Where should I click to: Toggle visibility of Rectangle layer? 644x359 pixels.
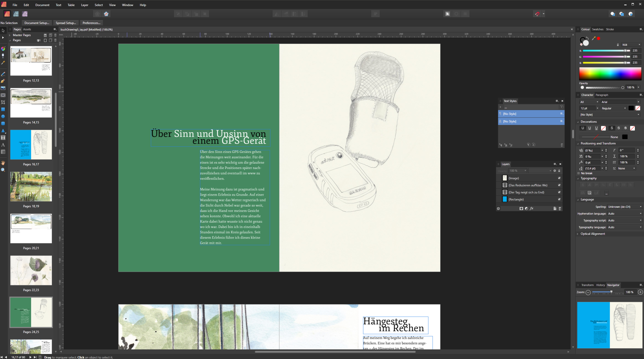560,199
